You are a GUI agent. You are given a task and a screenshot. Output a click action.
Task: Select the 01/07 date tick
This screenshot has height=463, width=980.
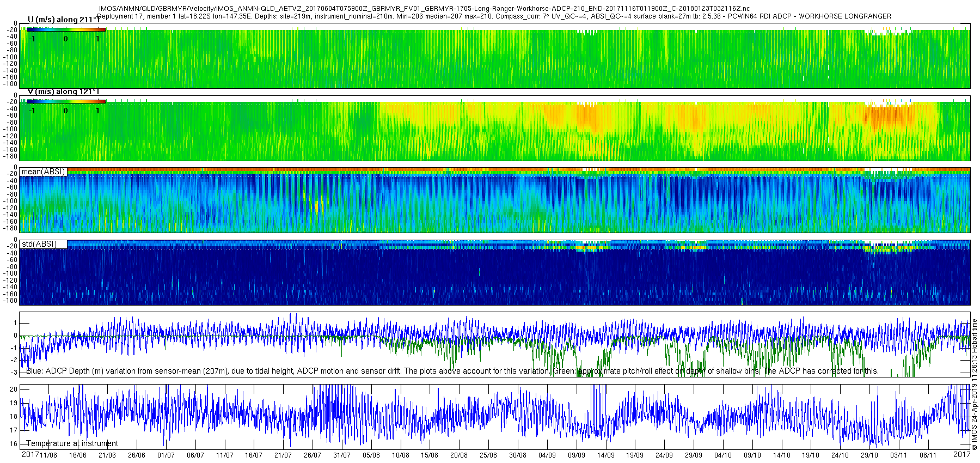[x=166, y=455]
